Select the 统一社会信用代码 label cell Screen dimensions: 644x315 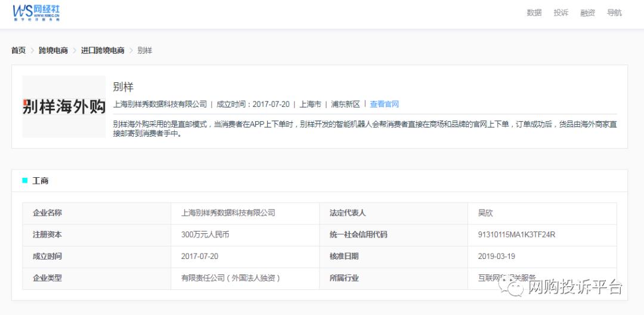(394, 235)
